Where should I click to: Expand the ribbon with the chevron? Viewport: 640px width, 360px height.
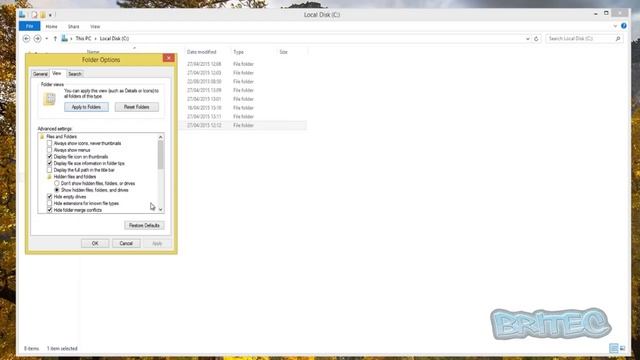point(615,26)
